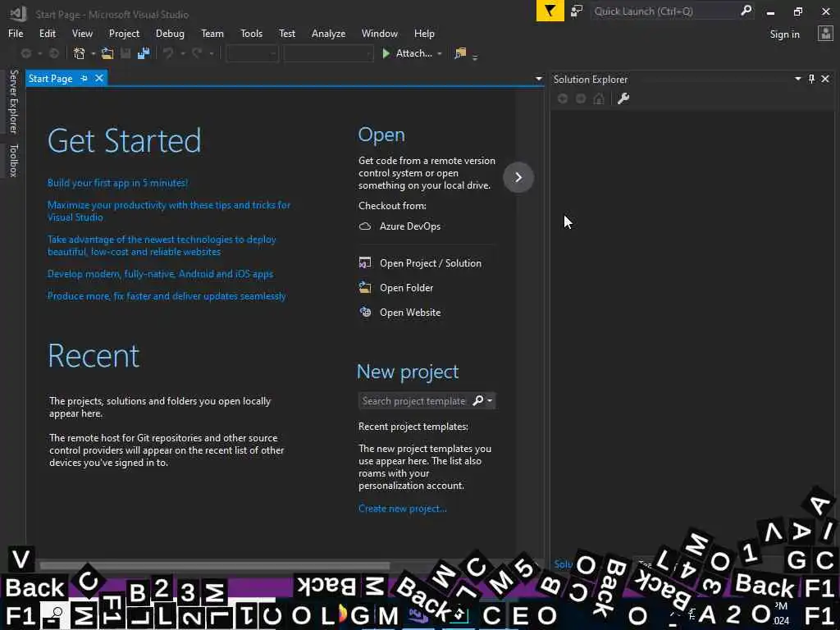Open 'Develop modern, fully-native, Android and iOS apps'
Screen dimensions: 840x630
click(160, 274)
